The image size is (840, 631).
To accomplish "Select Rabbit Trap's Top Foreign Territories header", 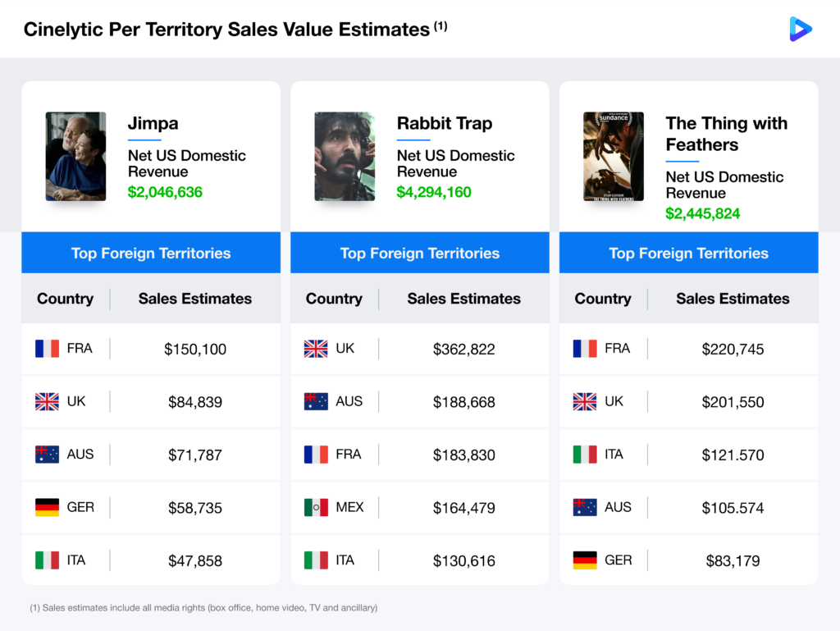I will coord(420,253).
